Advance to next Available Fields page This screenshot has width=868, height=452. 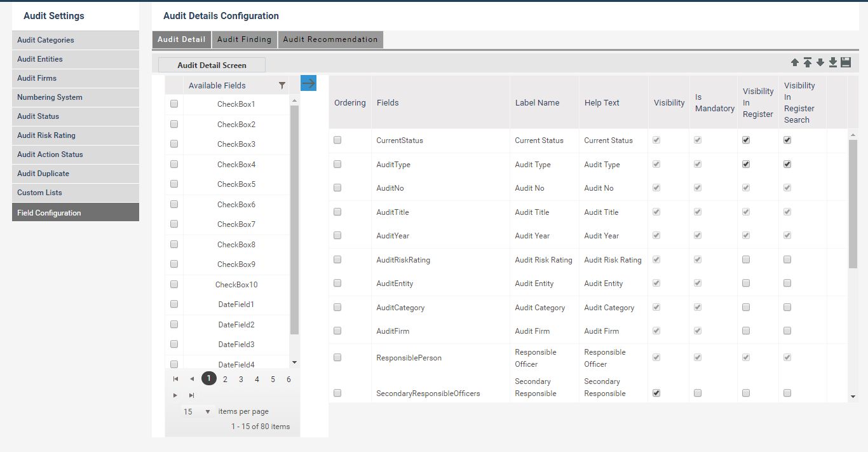[x=175, y=395]
